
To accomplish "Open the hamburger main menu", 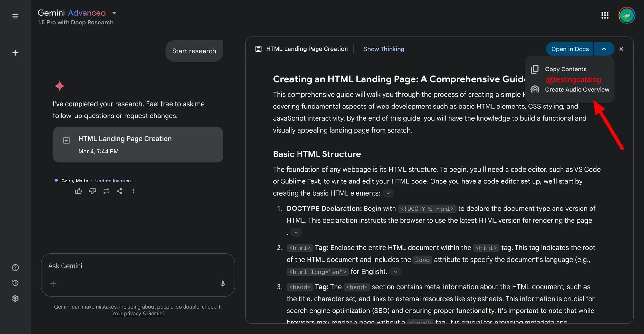I will [x=15, y=16].
